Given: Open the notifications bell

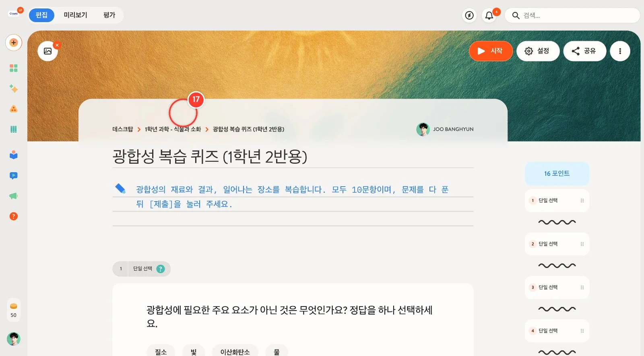Looking at the screenshot, I should (489, 15).
